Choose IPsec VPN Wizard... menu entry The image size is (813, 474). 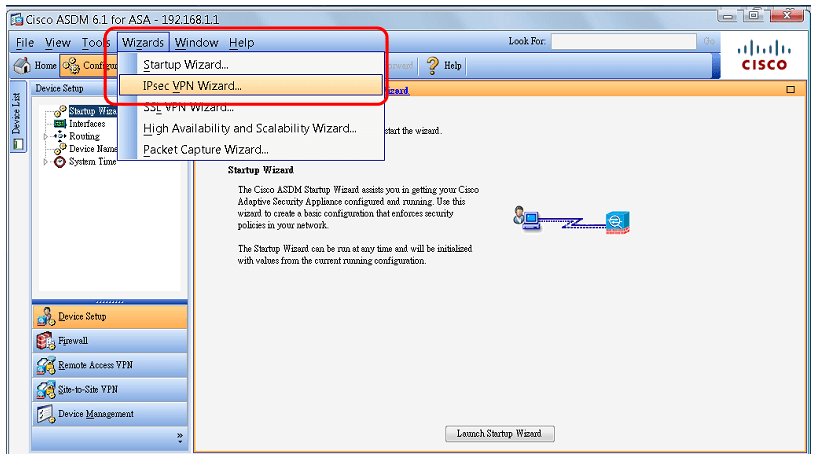[x=251, y=86]
